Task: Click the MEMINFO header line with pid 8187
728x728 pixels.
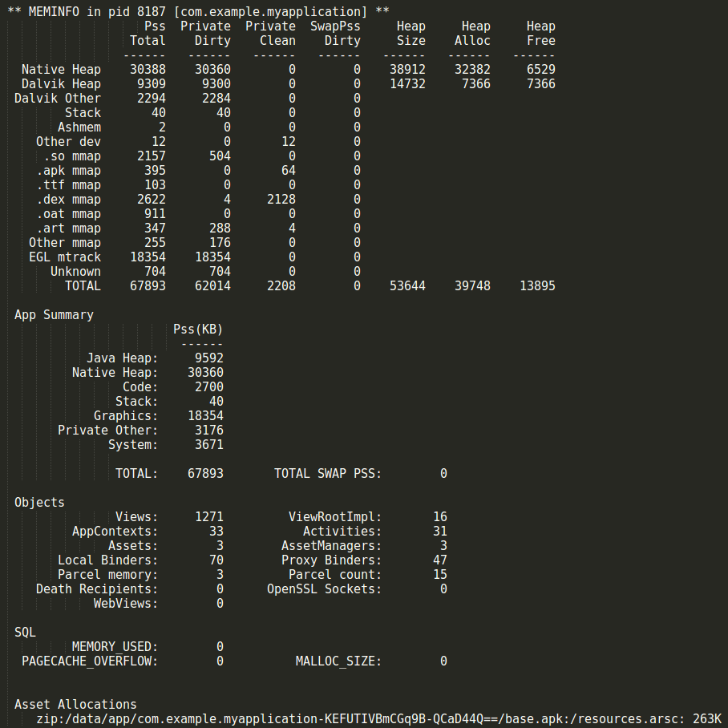Action: click(x=198, y=11)
